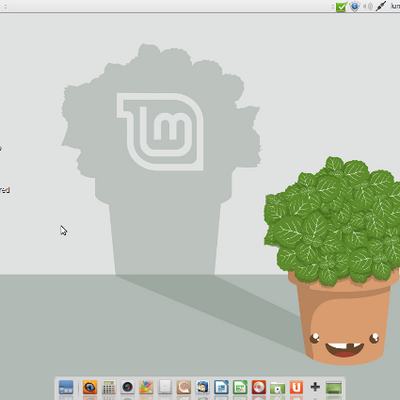Open the network cable connection icon
Image resolution: width=400 pixels, height=400 pixels.
tap(381, 6)
